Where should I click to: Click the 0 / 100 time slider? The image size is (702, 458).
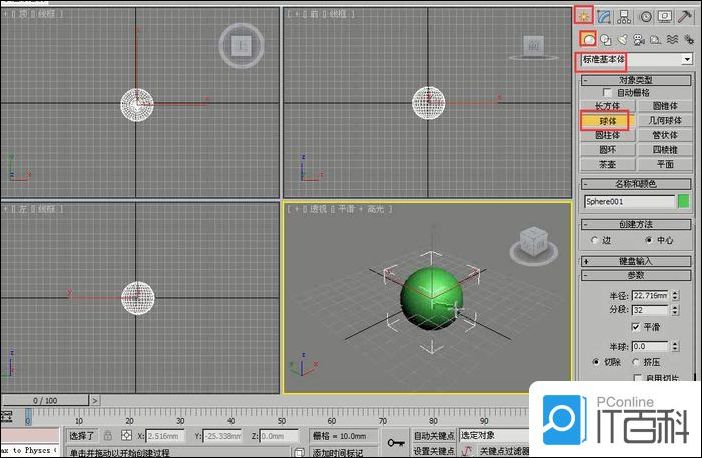pyautogui.click(x=45, y=400)
